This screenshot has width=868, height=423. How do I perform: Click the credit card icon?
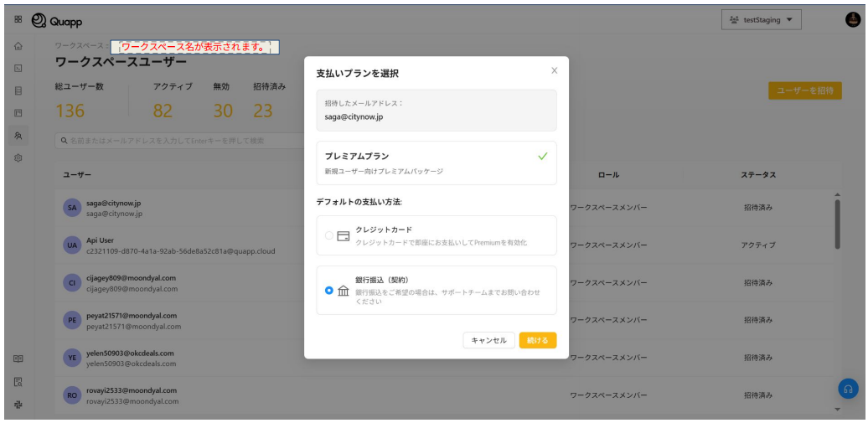click(x=344, y=236)
